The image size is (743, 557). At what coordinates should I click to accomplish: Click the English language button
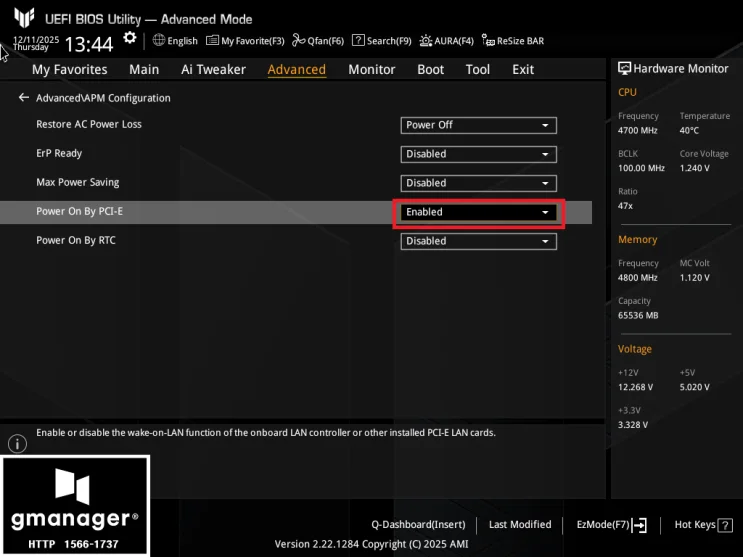click(x=175, y=41)
